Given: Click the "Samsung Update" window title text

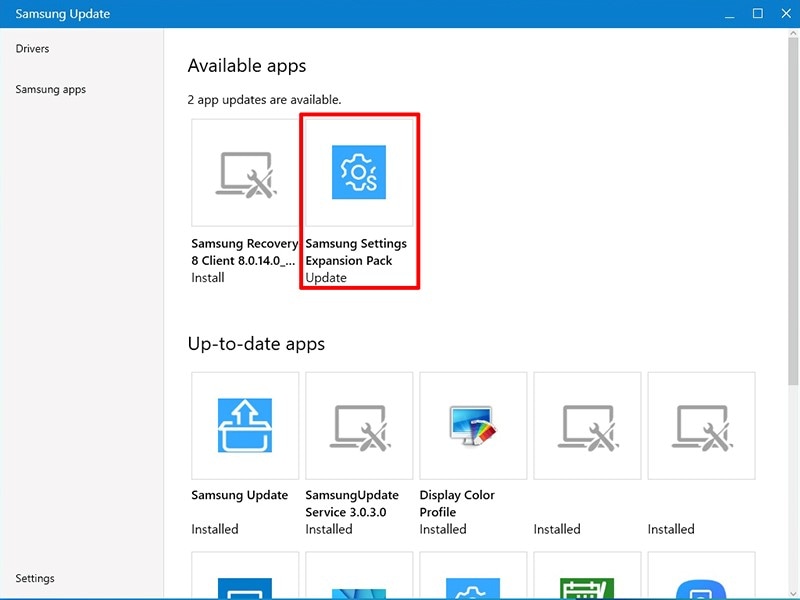Looking at the screenshot, I should tap(63, 14).
